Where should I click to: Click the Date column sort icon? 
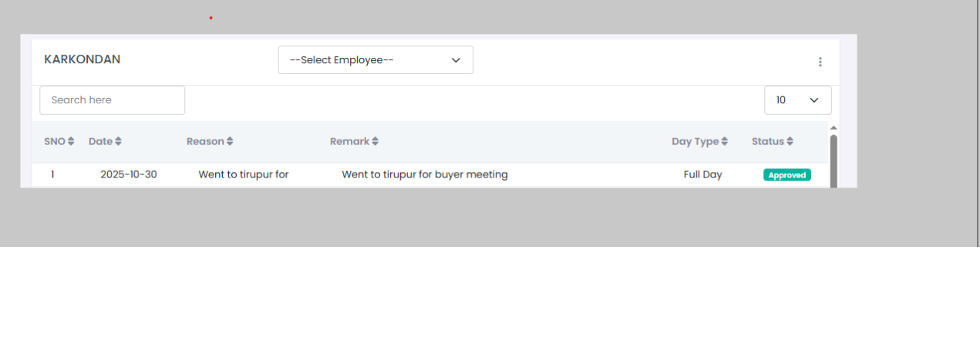(x=118, y=142)
